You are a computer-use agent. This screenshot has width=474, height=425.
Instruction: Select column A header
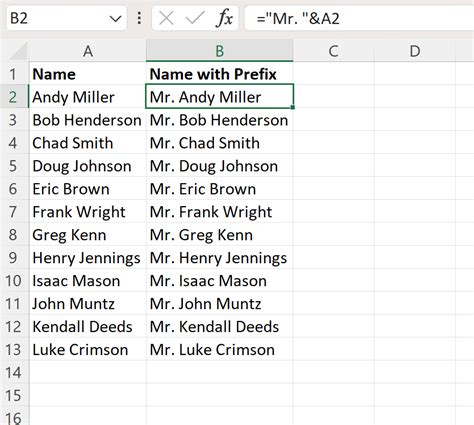point(88,51)
